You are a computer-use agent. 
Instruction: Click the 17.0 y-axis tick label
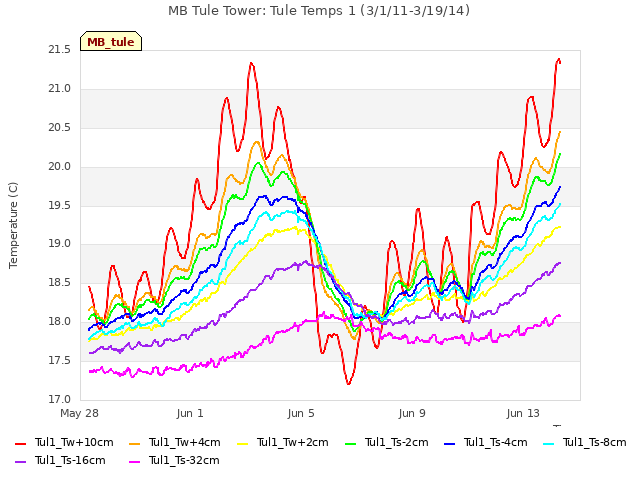pyautogui.click(x=60, y=399)
